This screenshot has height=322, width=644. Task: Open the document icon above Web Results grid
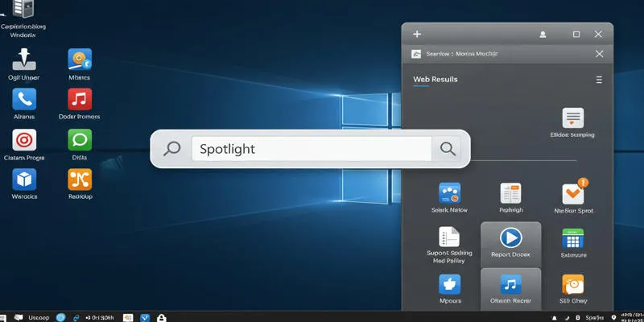573,118
